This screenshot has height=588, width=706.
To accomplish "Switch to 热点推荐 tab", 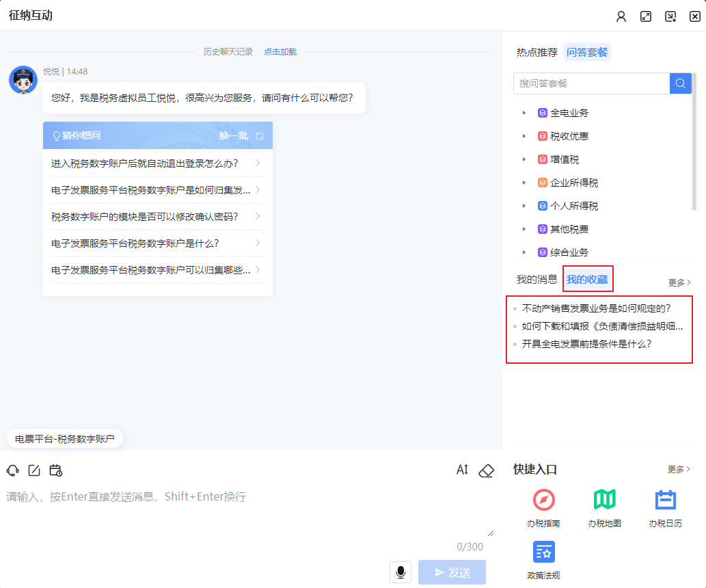I will (537, 52).
